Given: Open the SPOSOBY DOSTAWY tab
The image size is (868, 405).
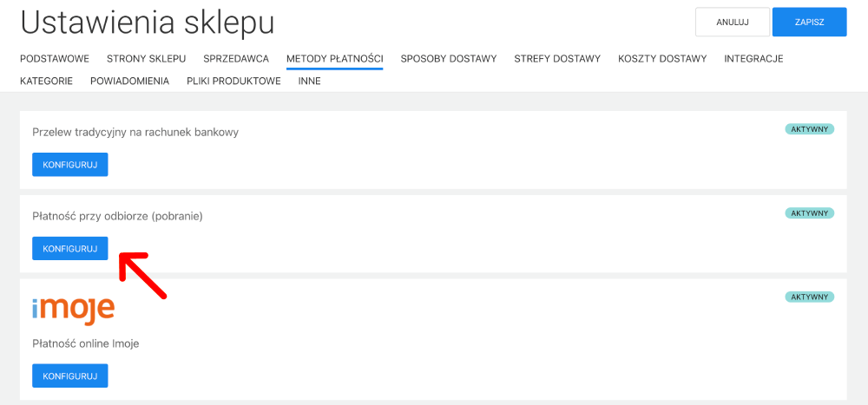Looking at the screenshot, I should pyautogui.click(x=449, y=59).
